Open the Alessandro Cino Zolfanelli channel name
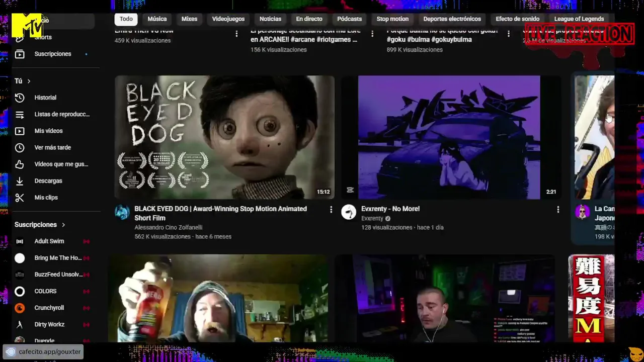Viewport: 644px width, 362px height. [x=168, y=227]
